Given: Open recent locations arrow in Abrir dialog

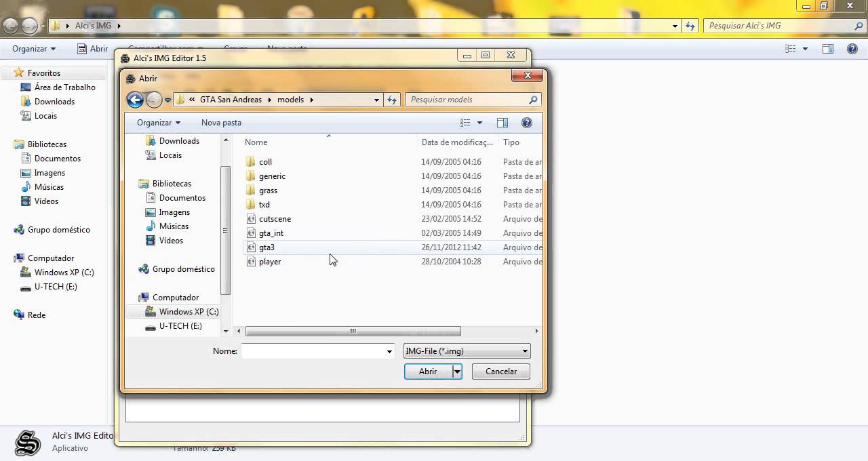Looking at the screenshot, I should click(x=167, y=100).
